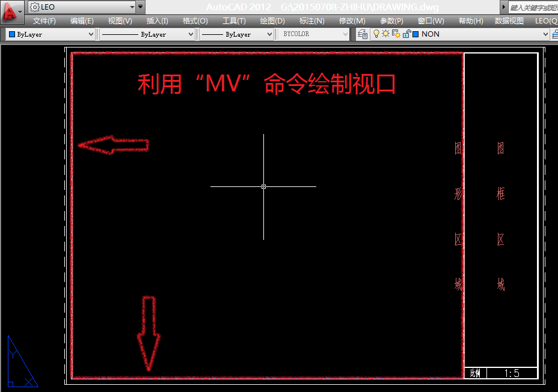558x392 pixels.
Task: Expand the LEO workspace dropdown
Action: point(132,7)
